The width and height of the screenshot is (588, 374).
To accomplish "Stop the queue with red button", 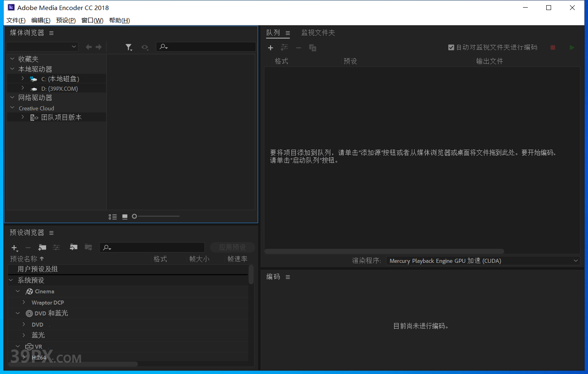I will 553,47.
